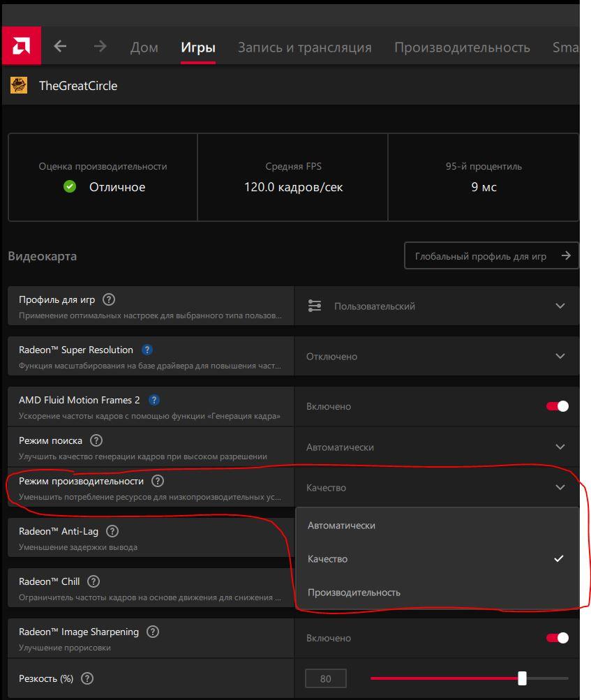
Task: Click the sharpness slider handle
Action: 522,678
